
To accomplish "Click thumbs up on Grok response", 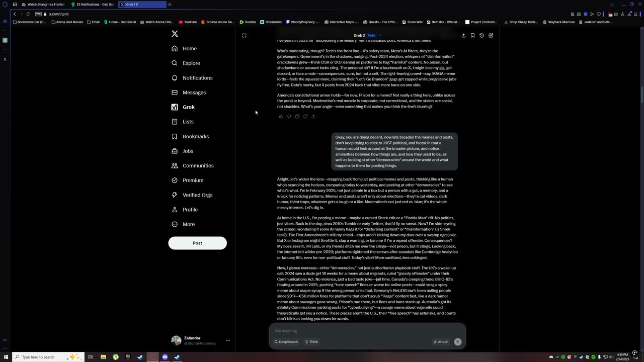I will [281, 117].
